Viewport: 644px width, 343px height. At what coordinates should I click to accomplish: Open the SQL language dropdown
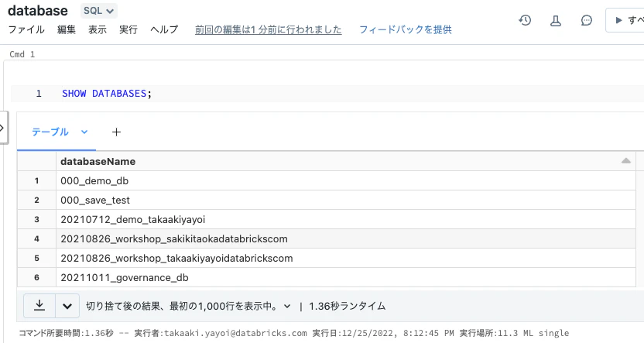[x=98, y=11]
